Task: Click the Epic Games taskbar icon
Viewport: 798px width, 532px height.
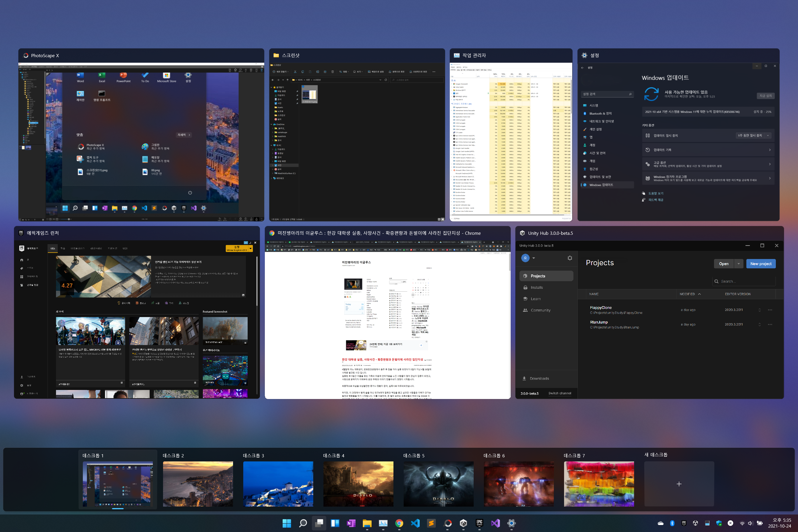Action: [x=480, y=523]
